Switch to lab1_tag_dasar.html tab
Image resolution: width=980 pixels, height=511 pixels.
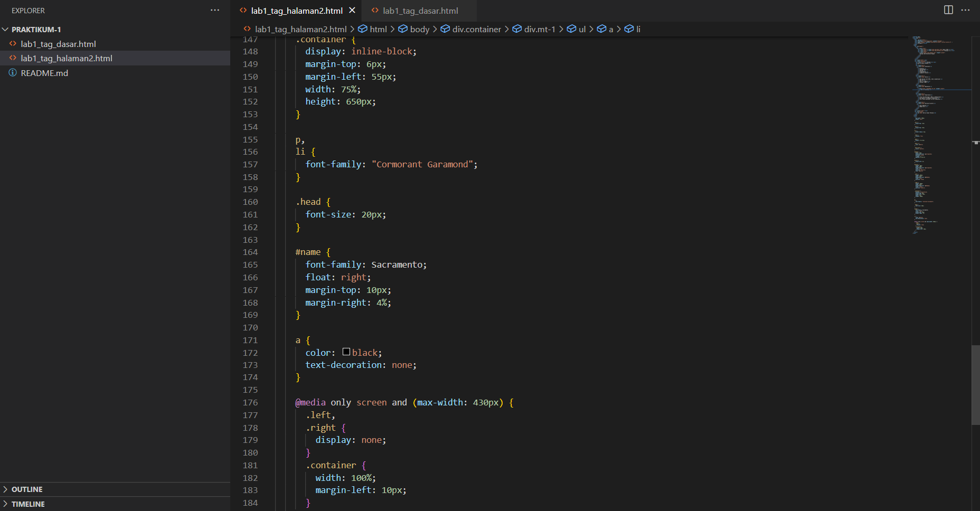point(420,11)
